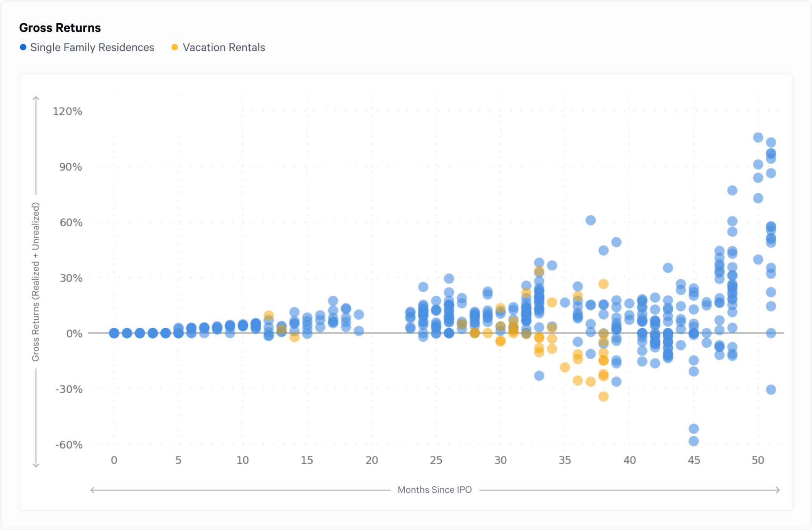Viewport: 812px width, 530px height.
Task: Toggle the Single Family Residences legend label
Action: pos(92,48)
